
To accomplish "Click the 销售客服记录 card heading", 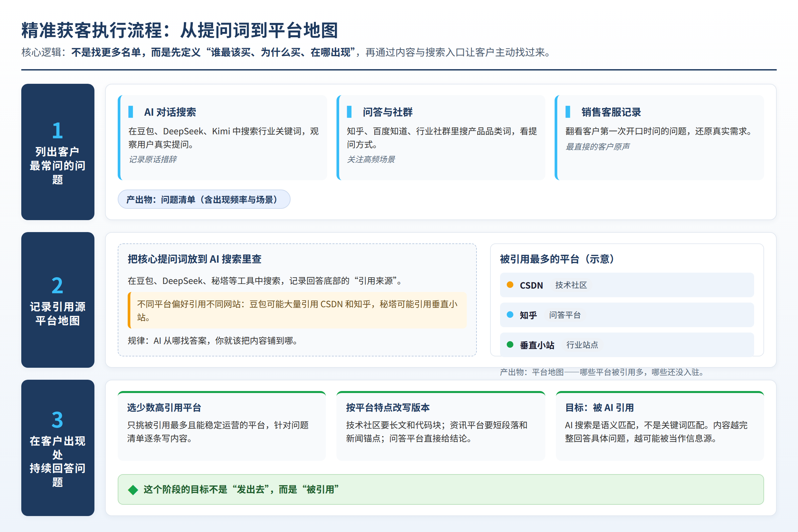I will coord(611,112).
